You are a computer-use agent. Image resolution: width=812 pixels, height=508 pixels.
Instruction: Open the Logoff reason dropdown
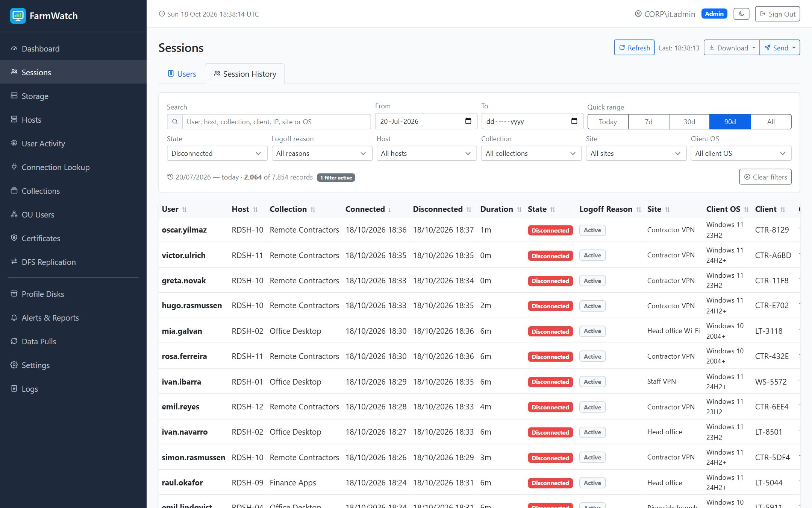coord(322,153)
